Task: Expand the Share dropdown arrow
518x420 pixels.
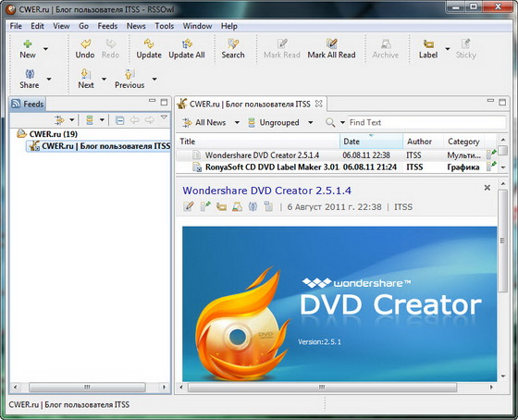Action: click(49, 79)
